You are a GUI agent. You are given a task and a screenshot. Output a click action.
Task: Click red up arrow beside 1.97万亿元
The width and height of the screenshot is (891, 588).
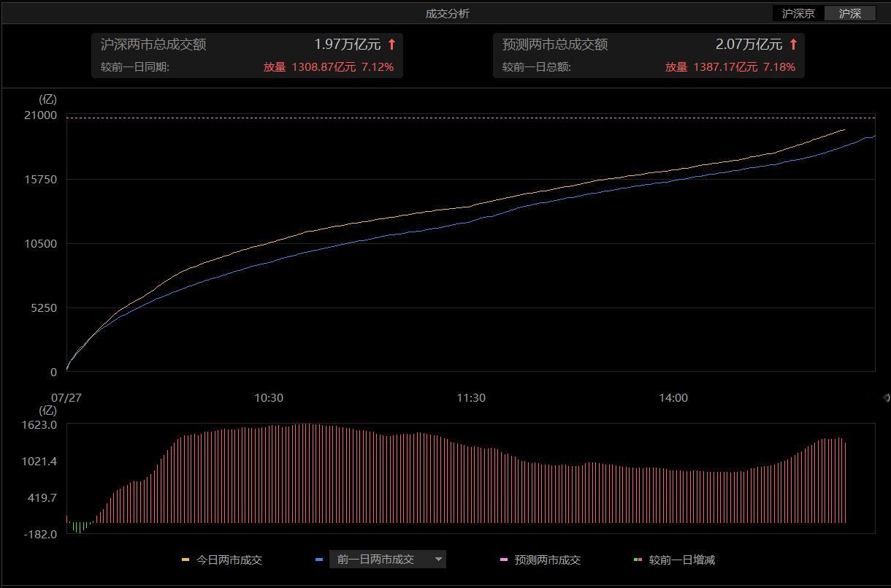point(391,45)
